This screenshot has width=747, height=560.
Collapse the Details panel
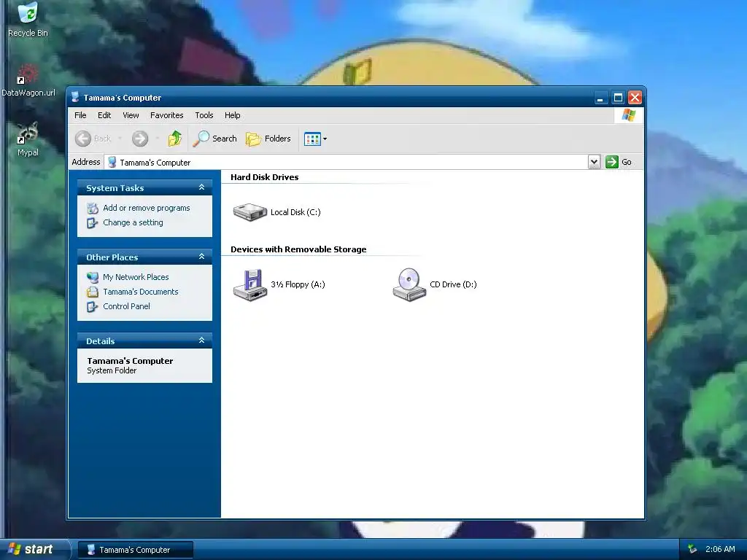coord(201,341)
